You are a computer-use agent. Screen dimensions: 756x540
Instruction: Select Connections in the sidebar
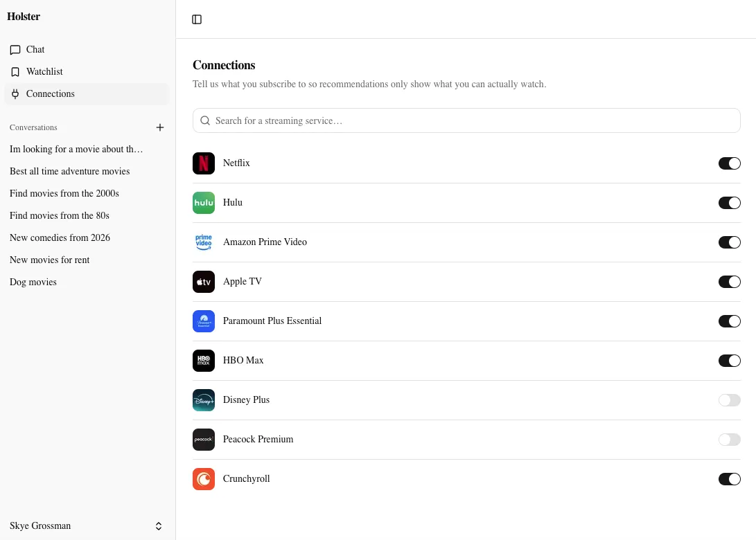(x=87, y=94)
